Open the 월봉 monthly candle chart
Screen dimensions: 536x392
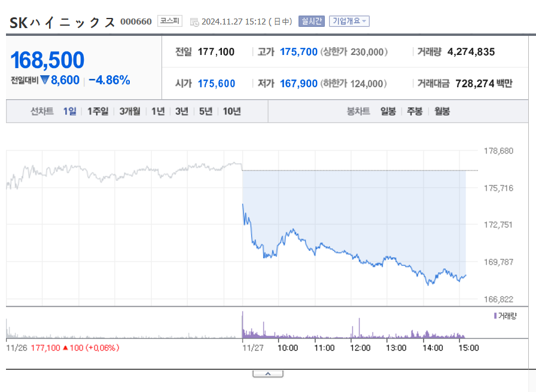click(442, 111)
